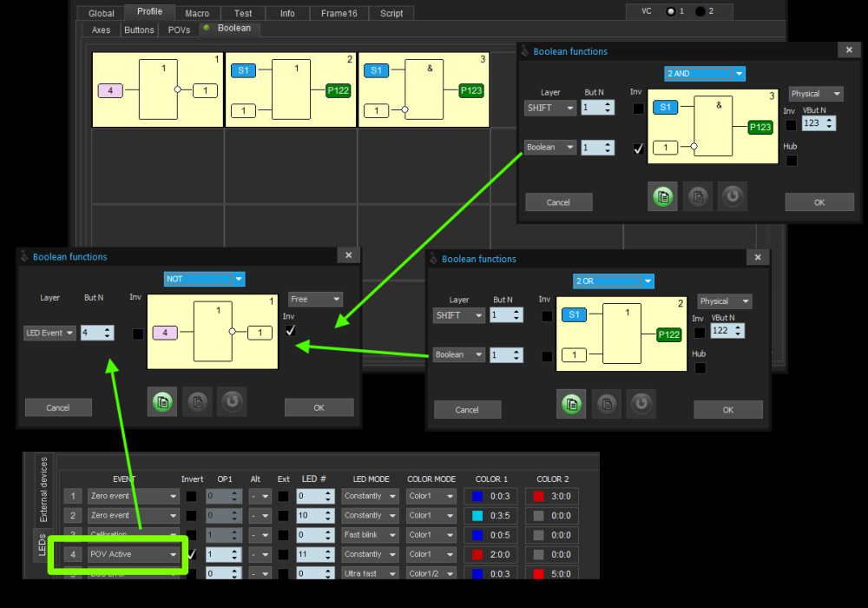The height and width of the screenshot is (608, 868).
Task: Switch to the Global tab
Action: pyautogui.click(x=102, y=13)
